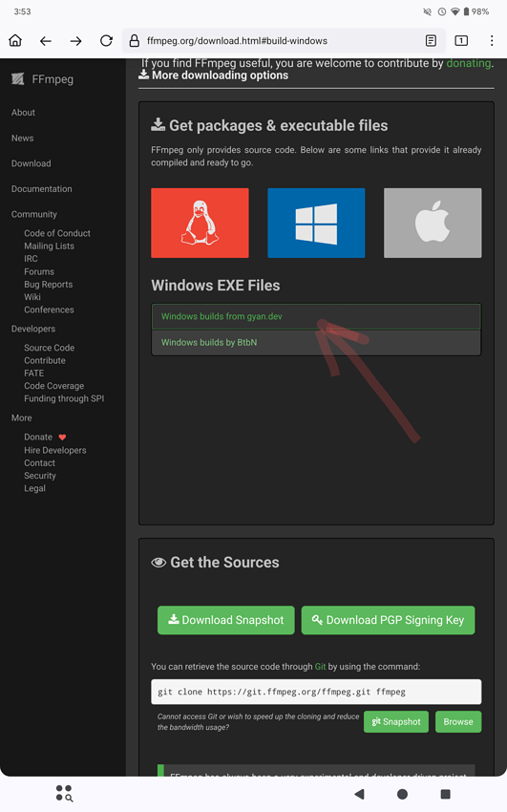Tap the Android recents square button
This screenshot has width=507, height=812.
pos(445,794)
